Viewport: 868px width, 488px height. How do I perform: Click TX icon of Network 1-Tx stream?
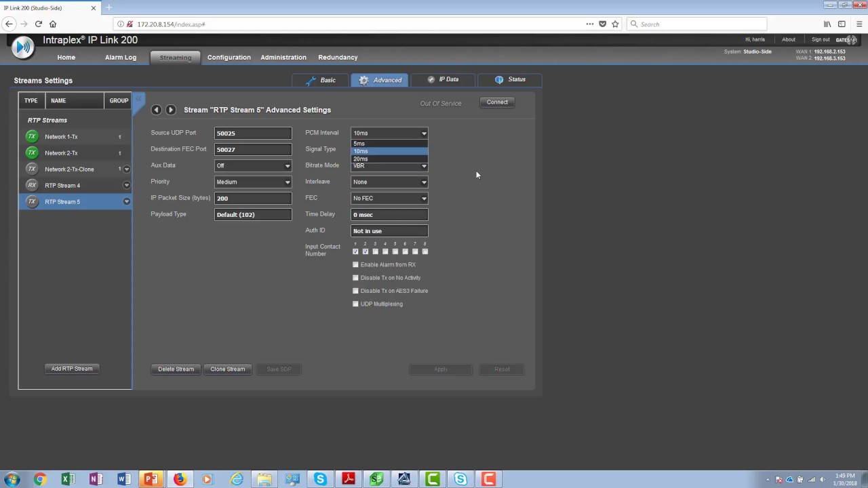pos(32,136)
